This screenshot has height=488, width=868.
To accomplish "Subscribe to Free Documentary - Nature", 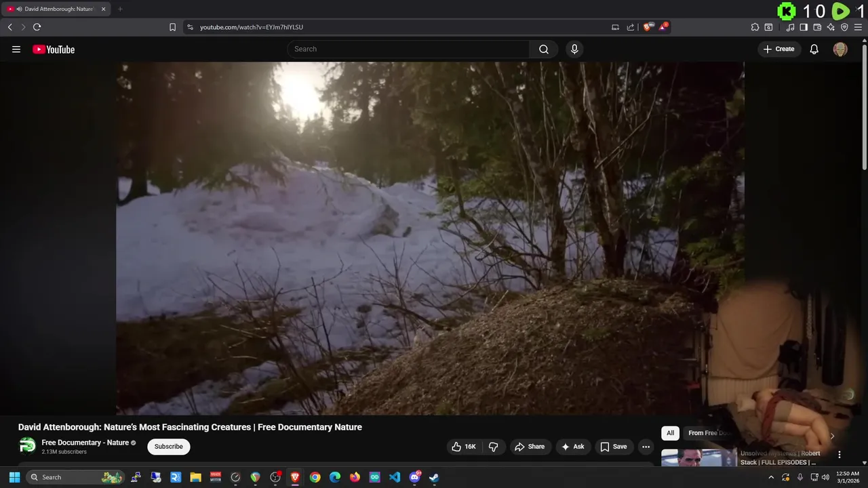I will pyautogui.click(x=168, y=447).
